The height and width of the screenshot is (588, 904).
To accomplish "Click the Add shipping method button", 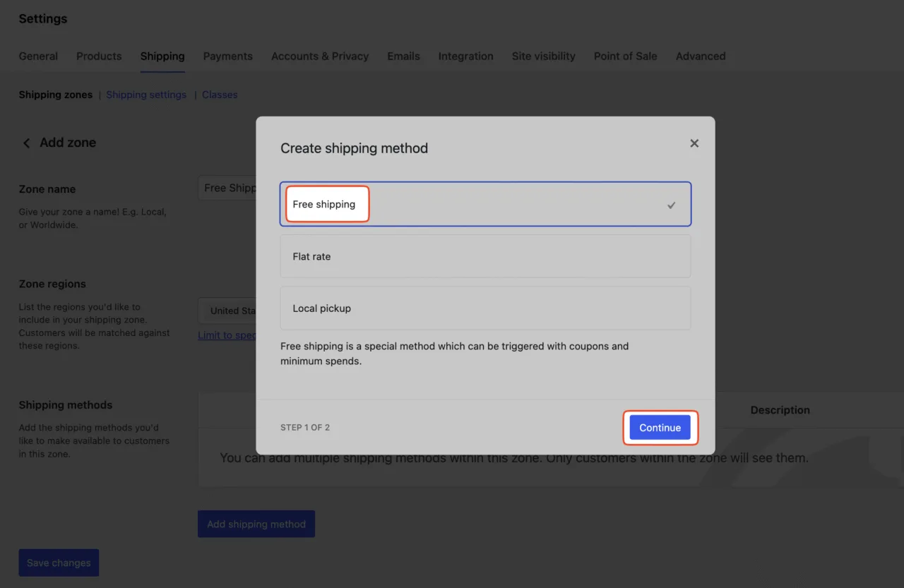I will [x=256, y=524].
